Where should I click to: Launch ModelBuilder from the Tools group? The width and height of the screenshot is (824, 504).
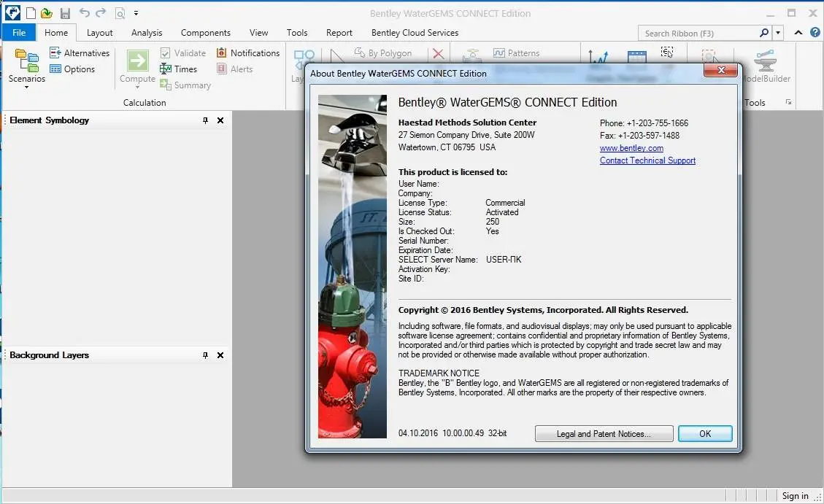766,66
